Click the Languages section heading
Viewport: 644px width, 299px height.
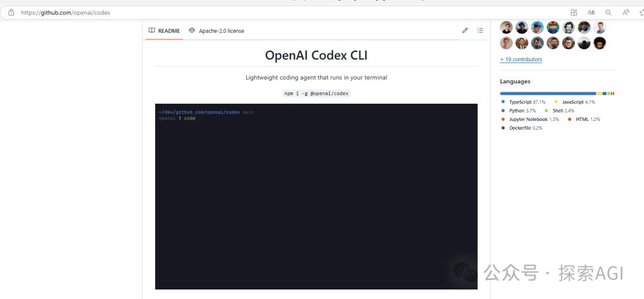[515, 82]
